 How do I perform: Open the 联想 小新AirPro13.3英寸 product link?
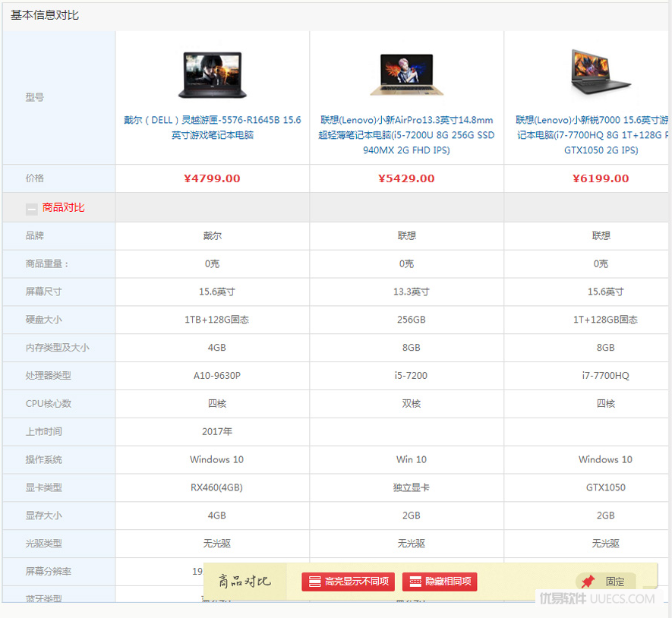(x=406, y=135)
